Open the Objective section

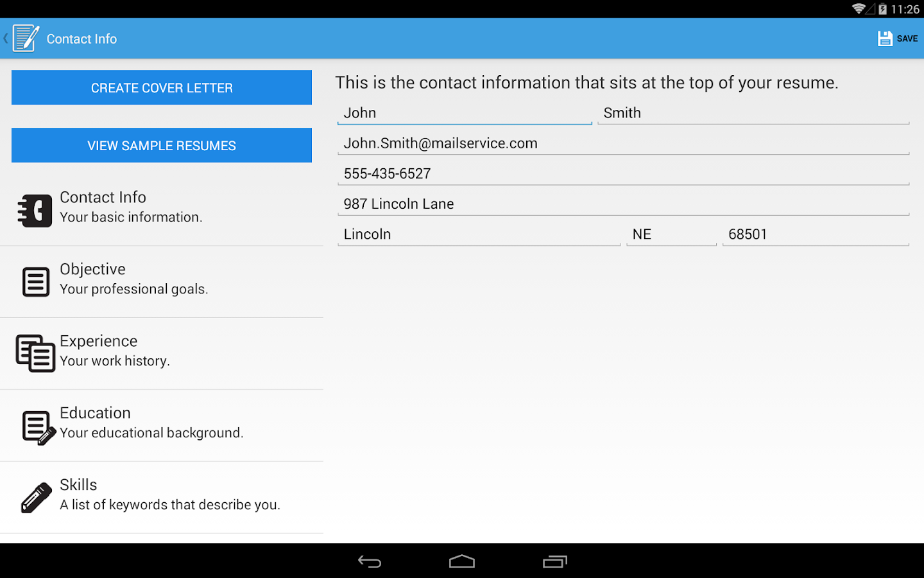point(162,282)
